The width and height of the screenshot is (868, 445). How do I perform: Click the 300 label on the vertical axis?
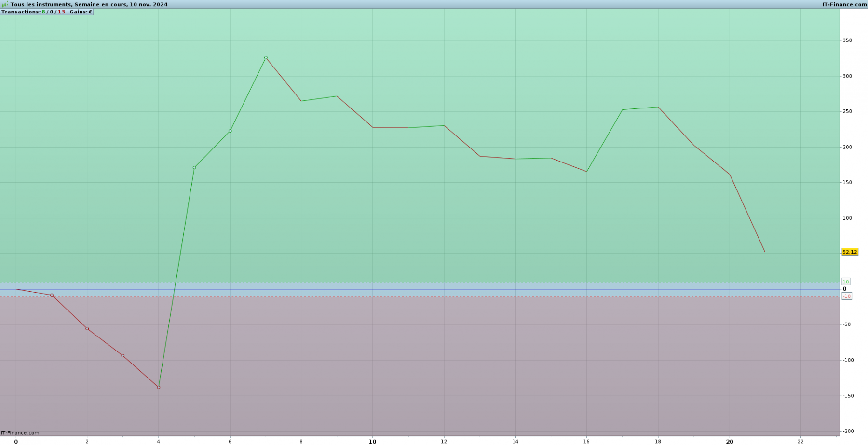847,76
